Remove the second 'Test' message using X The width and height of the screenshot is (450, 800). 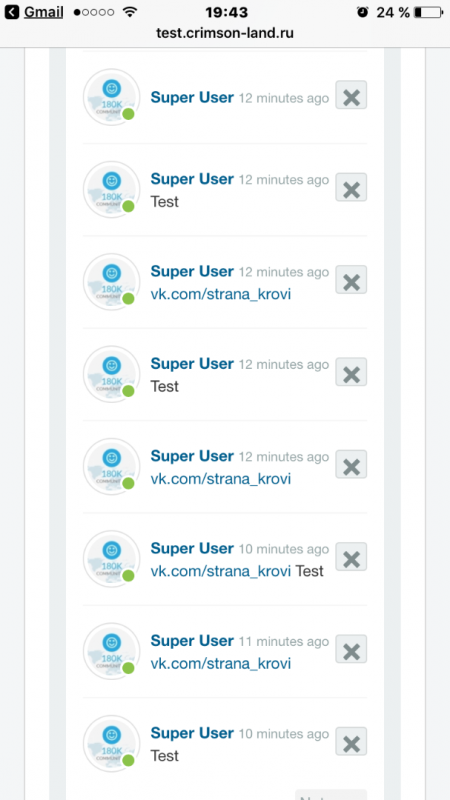click(351, 372)
